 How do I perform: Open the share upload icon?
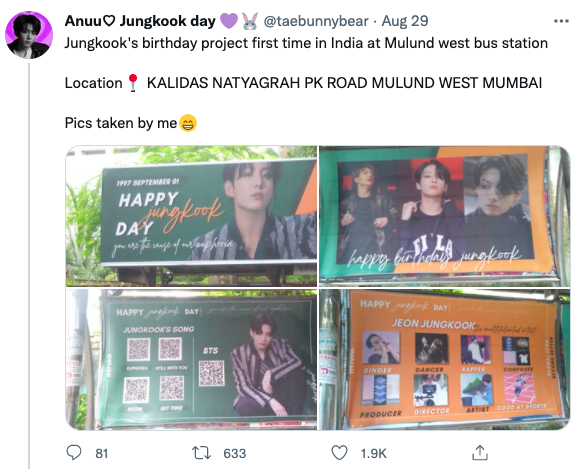pyautogui.click(x=480, y=453)
